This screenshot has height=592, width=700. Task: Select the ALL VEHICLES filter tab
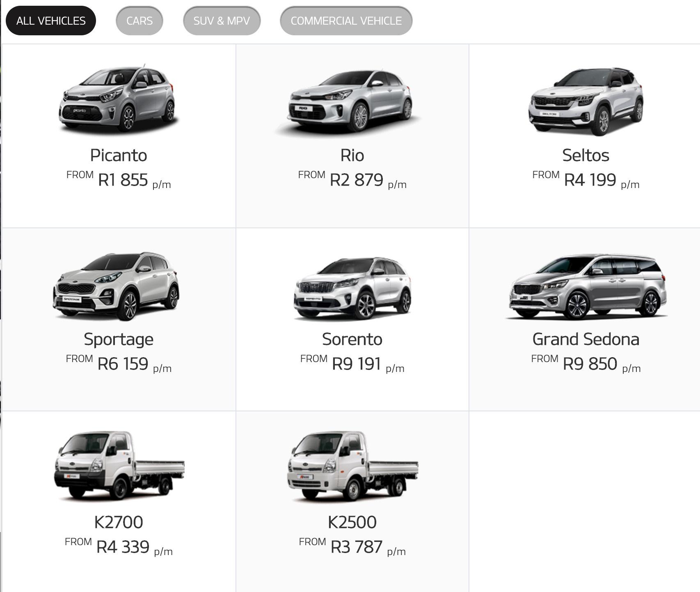(x=51, y=21)
